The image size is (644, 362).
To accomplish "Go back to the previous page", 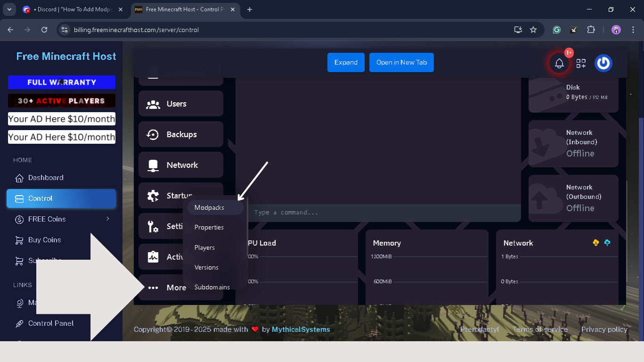I will coord(10,30).
